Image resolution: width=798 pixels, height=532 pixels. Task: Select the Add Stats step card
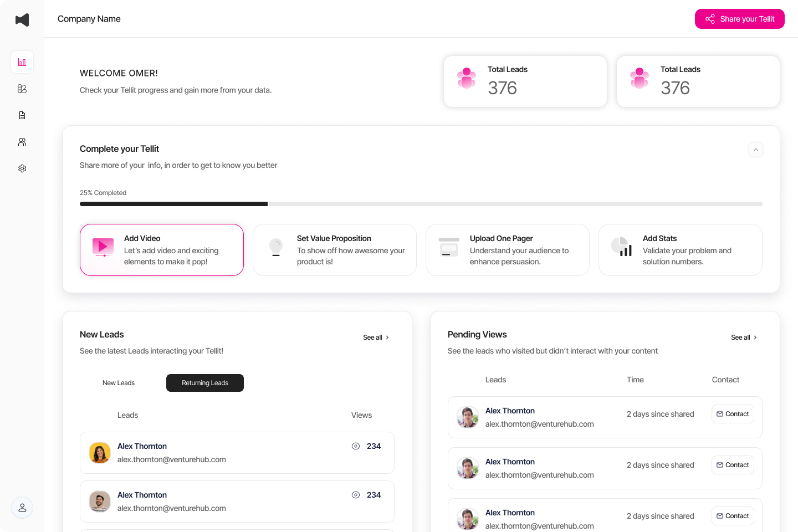point(681,250)
